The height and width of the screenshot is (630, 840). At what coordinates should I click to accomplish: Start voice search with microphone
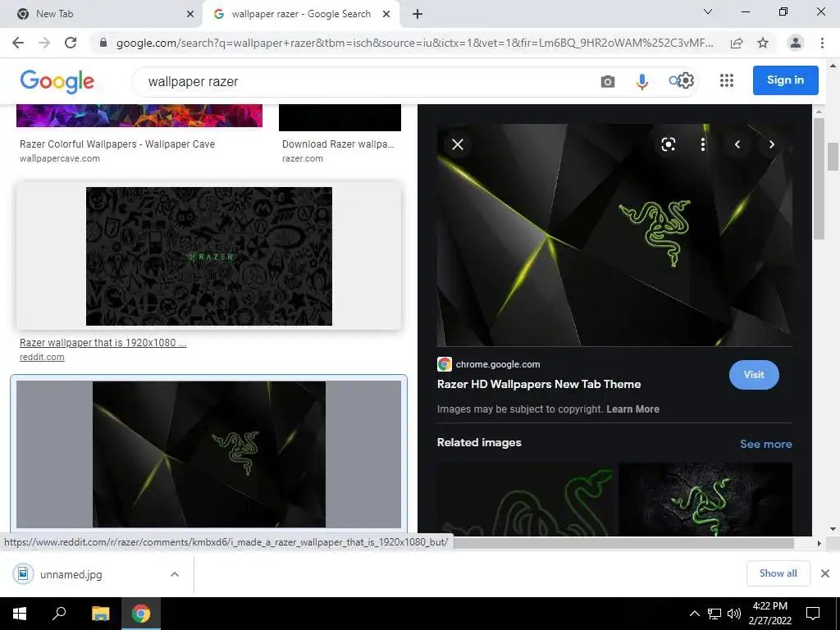tap(641, 81)
